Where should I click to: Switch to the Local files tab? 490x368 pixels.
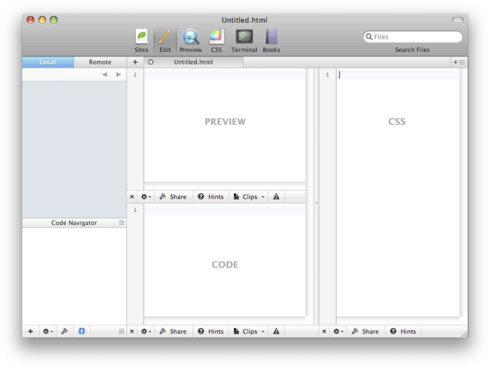pos(48,62)
